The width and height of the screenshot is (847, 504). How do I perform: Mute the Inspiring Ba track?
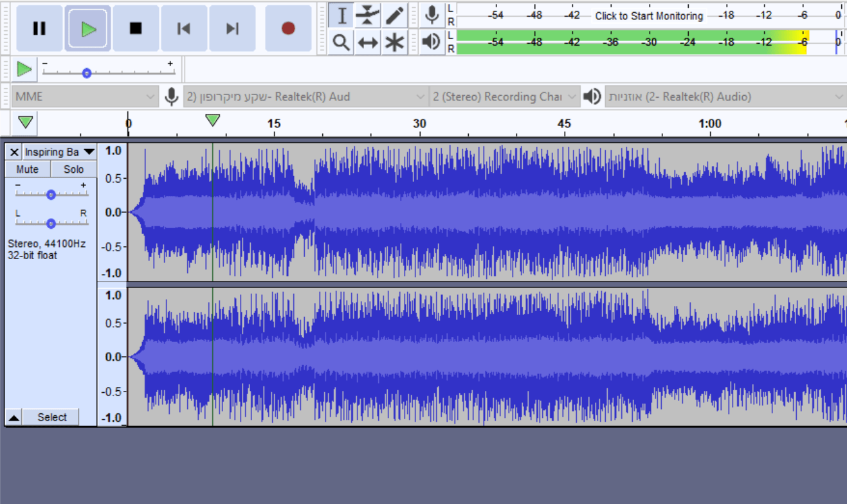click(x=28, y=169)
